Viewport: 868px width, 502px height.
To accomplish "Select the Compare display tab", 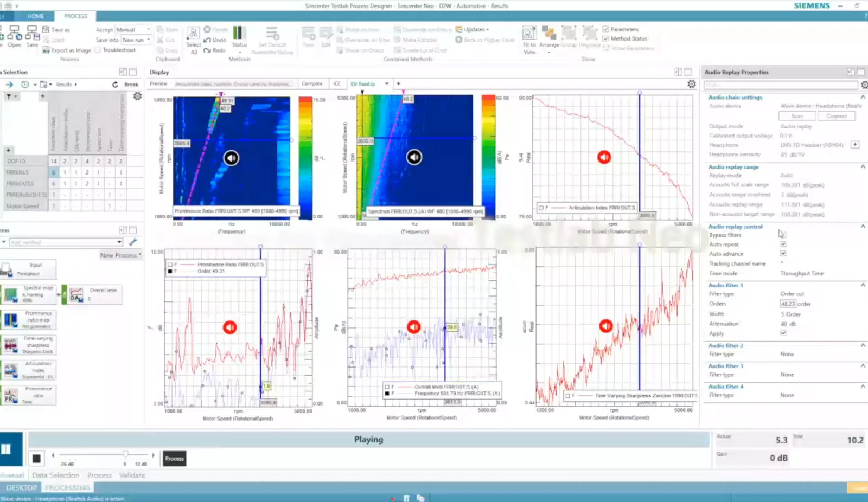I will tap(312, 84).
